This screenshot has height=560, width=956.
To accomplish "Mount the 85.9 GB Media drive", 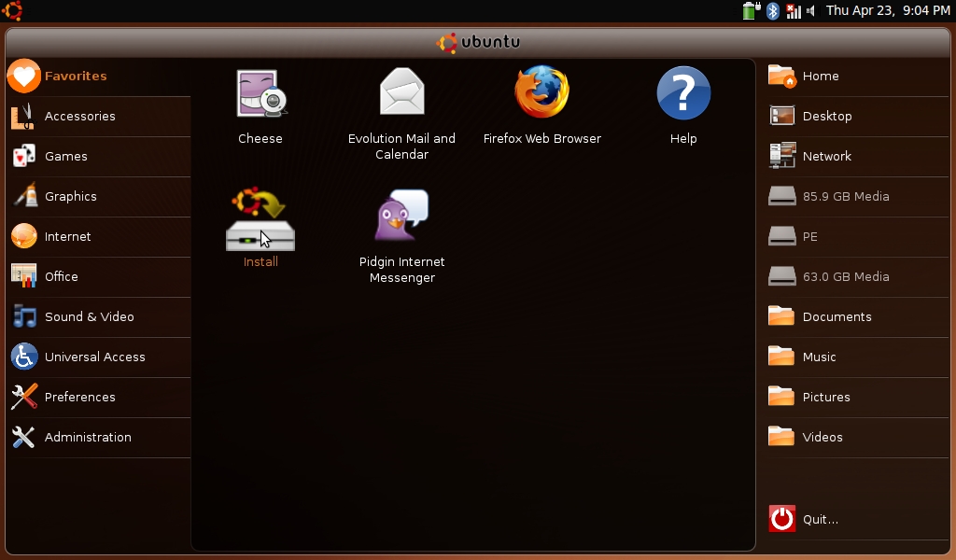I will click(845, 197).
